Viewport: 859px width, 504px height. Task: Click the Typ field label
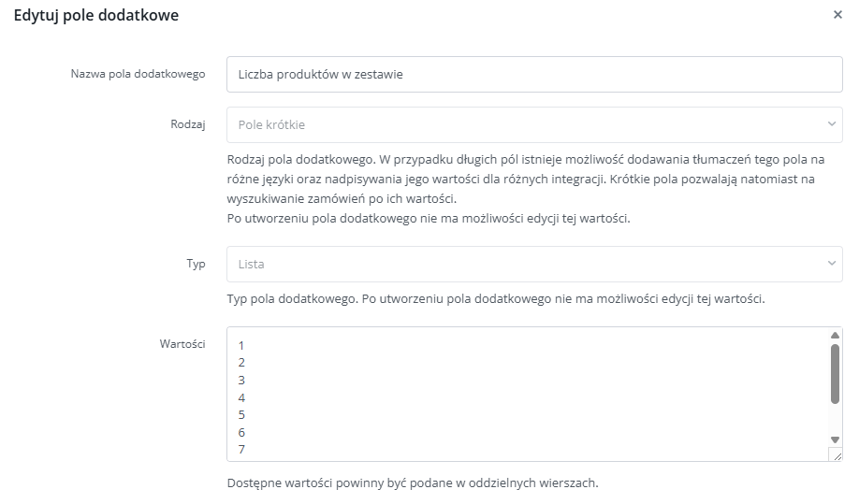[x=196, y=264]
